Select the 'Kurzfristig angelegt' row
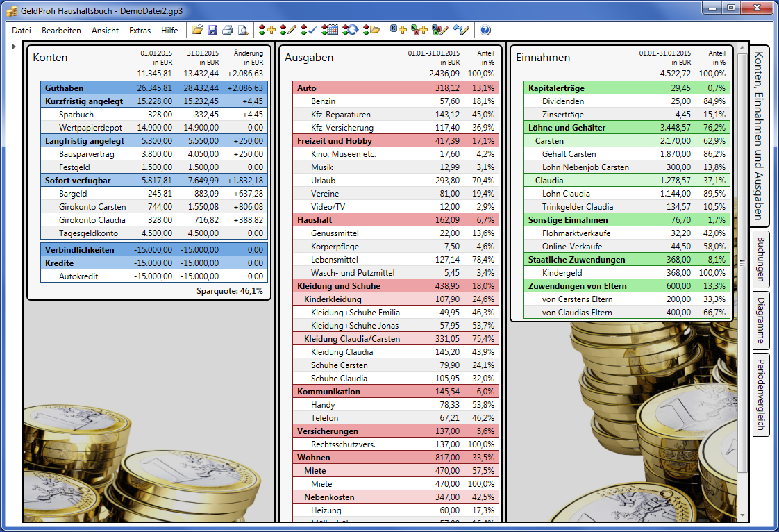 pyautogui.click(x=154, y=101)
